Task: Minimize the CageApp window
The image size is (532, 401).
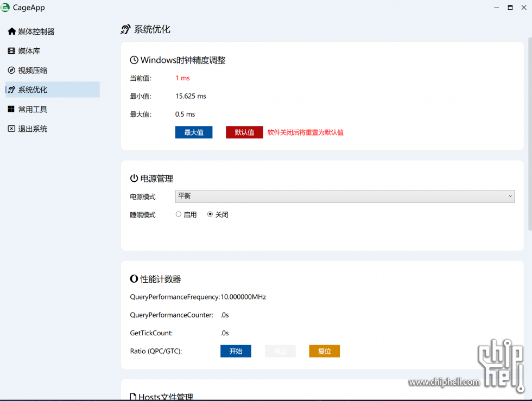Action: pos(496,8)
